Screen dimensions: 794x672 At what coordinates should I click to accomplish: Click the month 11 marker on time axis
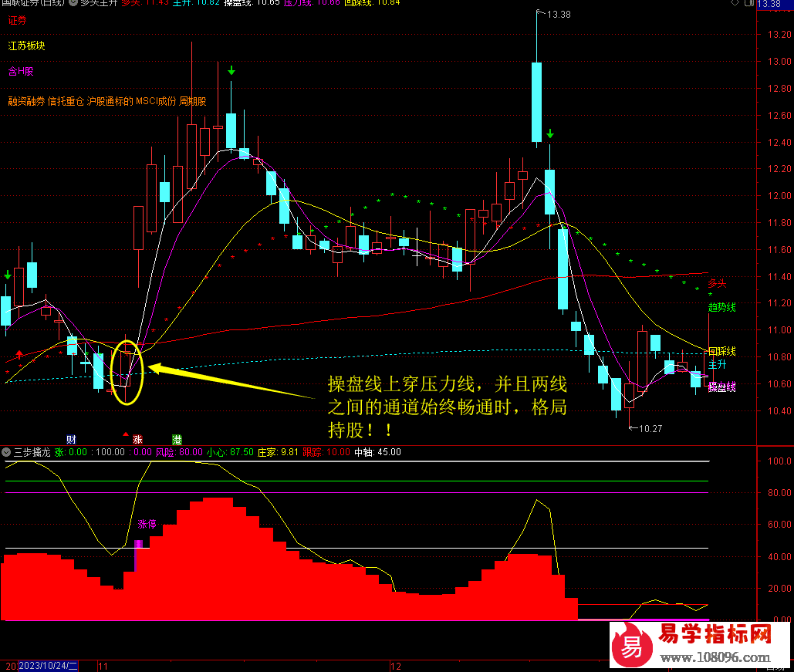(103, 666)
